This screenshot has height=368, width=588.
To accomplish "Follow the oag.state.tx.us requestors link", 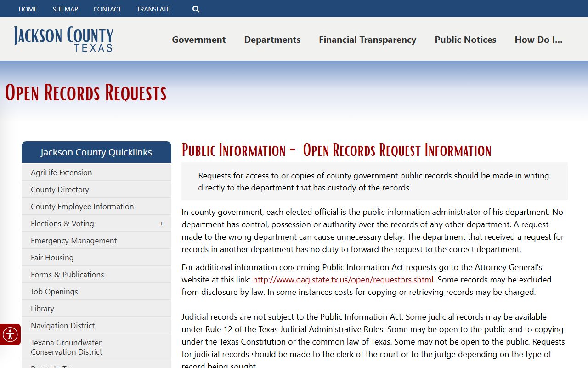I will [343, 280].
